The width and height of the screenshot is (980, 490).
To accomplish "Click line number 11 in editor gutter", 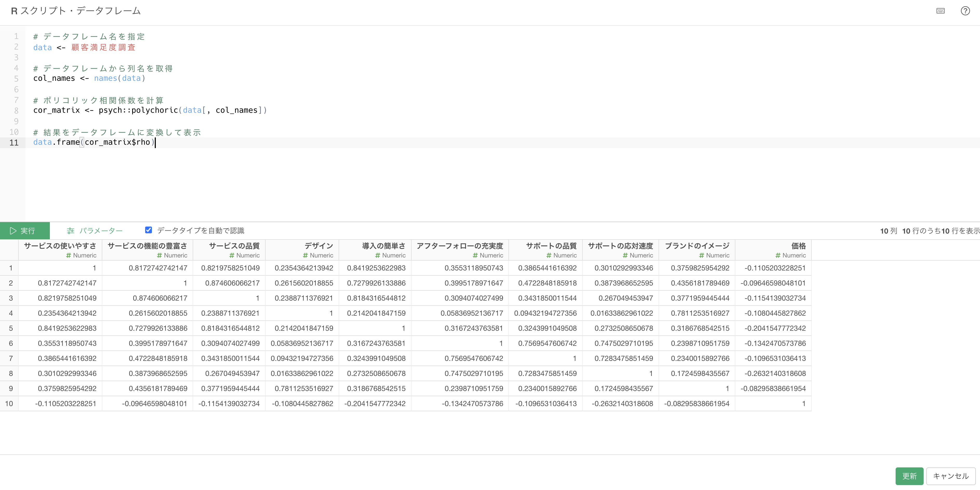I will click(x=14, y=143).
